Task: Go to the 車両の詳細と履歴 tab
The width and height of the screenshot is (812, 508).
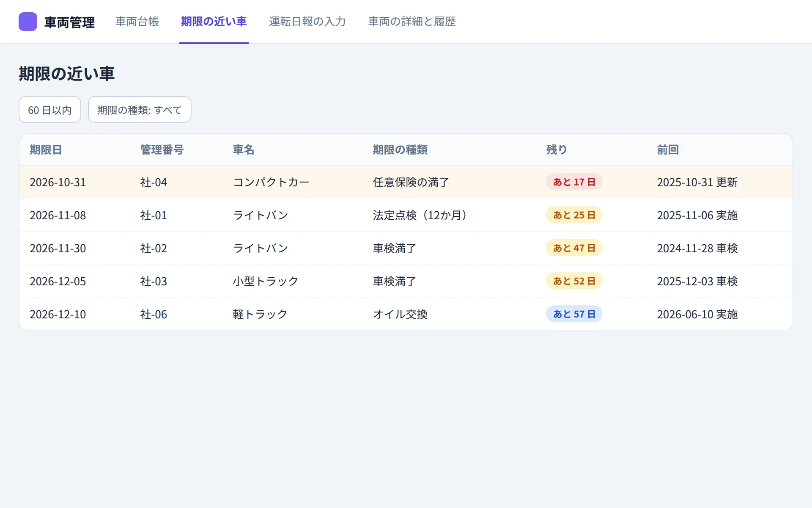Action: point(412,22)
